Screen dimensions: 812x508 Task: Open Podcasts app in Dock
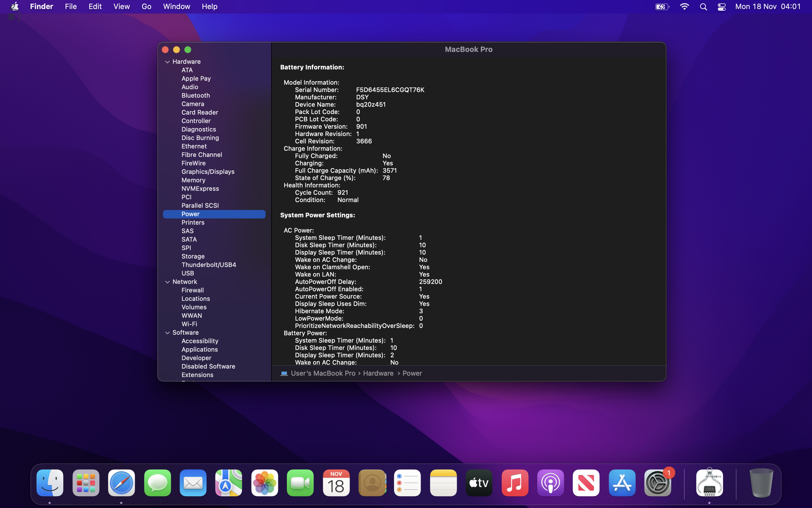pyautogui.click(x=551, y=483)
